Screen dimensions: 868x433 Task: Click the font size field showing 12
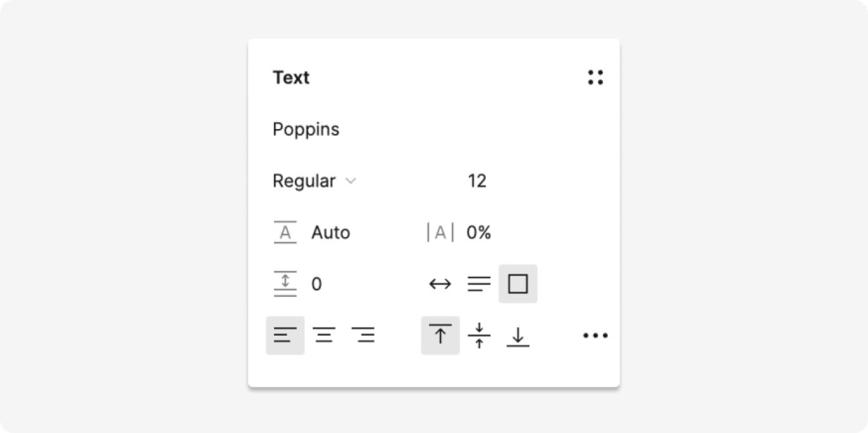477,181
